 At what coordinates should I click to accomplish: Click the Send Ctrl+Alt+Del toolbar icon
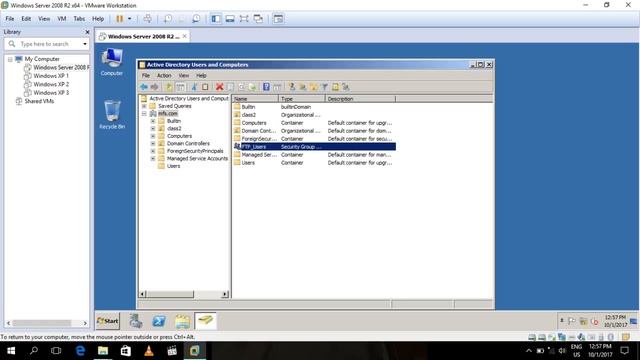coord(147,19)
